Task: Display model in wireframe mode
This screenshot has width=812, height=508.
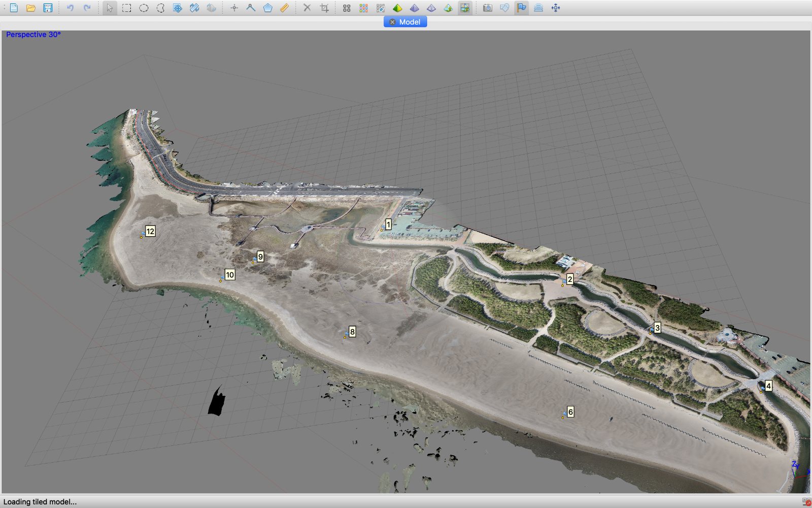Action: tap(431, 8)
